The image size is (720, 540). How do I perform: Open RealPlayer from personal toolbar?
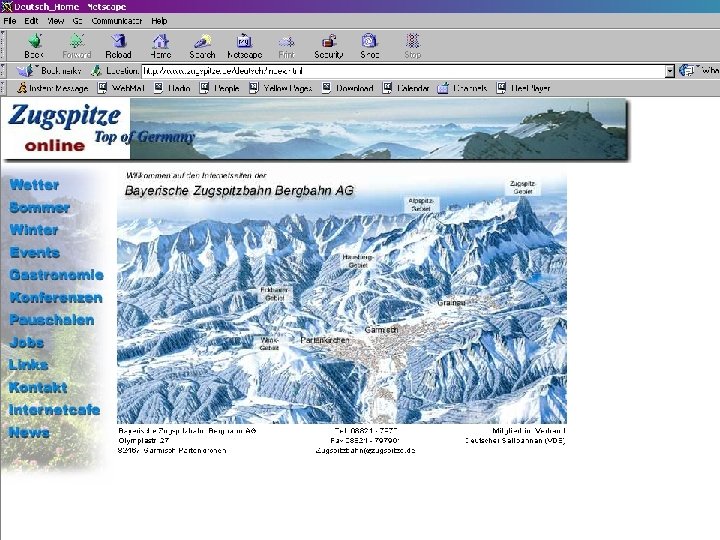(523, 88)
